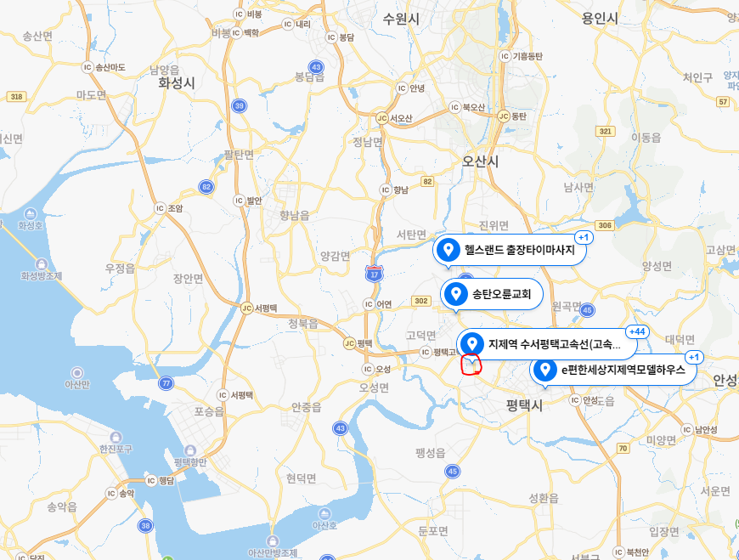Screen dimensions: 739x560
Task: Click the 평택항만 port icon
Action: (x=190, y=450)
